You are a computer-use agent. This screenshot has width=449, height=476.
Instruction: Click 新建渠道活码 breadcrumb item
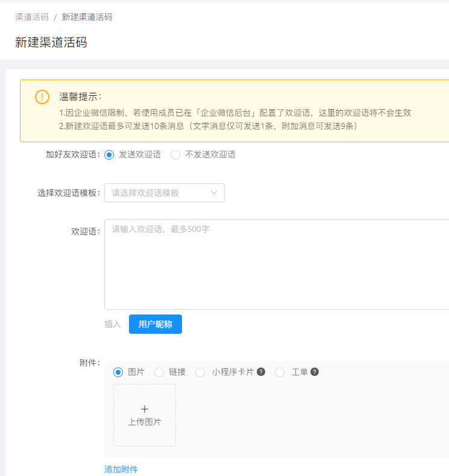tap(87, 17)
